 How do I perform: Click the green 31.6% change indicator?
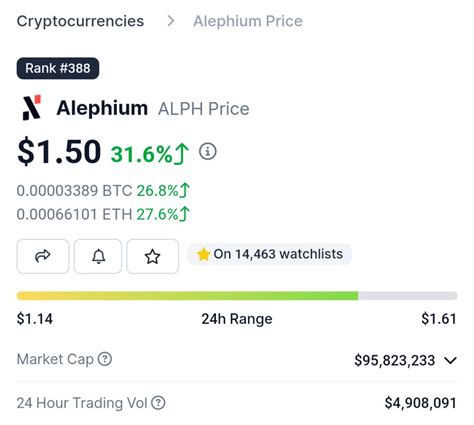(150, 154)
